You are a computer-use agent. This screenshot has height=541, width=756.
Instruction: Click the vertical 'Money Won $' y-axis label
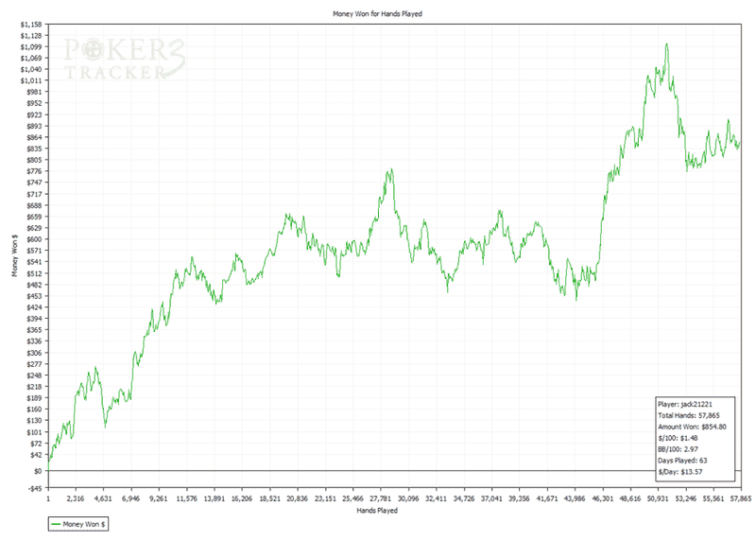[x=15, y=255]
